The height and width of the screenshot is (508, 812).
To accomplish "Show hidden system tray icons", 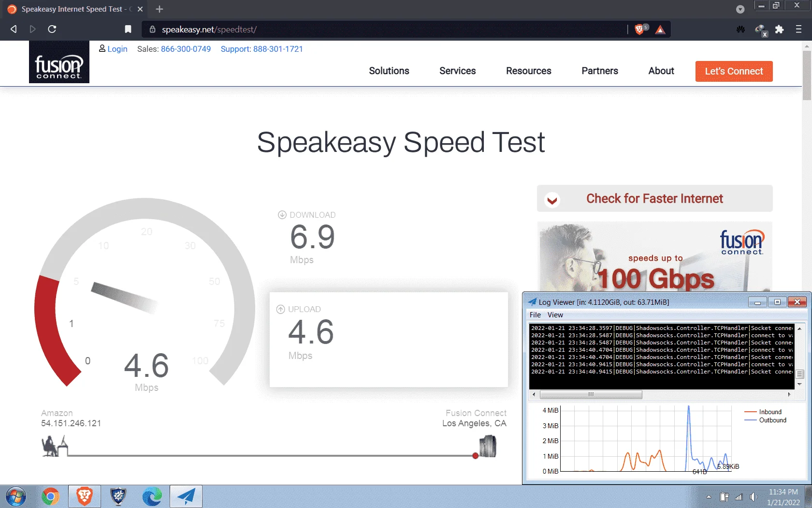I will [x=709, y=497].
